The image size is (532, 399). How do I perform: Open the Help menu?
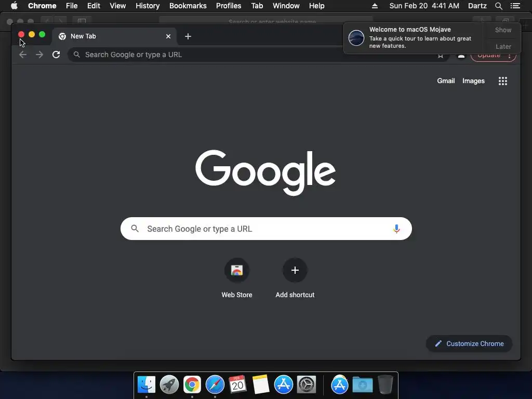316,6
